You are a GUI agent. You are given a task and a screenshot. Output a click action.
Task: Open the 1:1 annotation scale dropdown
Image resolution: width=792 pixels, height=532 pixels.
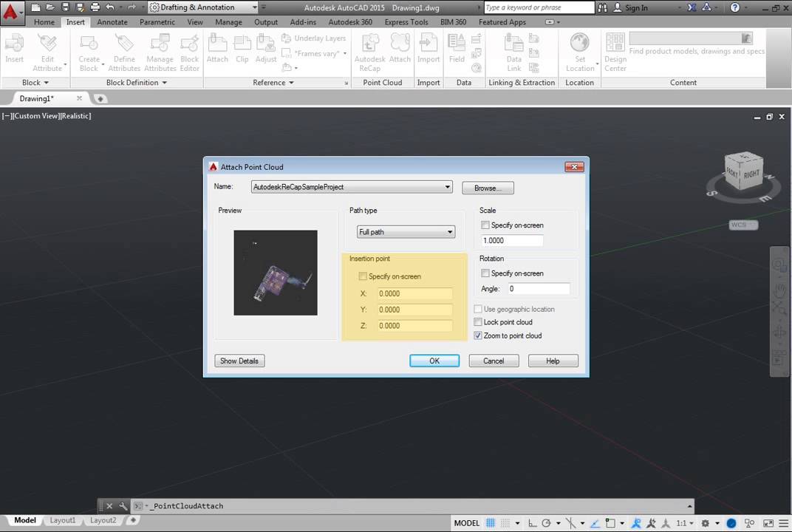pyautogui.click(x=684, y=523)
